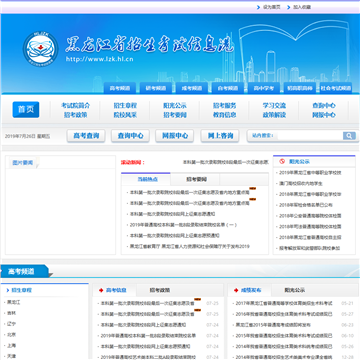Screen dimensions: 360x360
Task: Click the red arrow icon beside 成绩发布
Action: pyautogui.click(x=236, y=290)
